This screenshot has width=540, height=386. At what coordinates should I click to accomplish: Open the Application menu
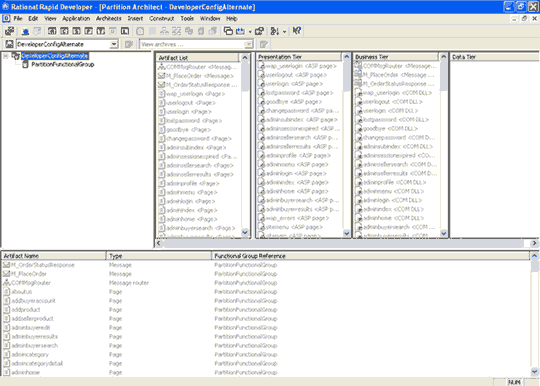point(76,18)
